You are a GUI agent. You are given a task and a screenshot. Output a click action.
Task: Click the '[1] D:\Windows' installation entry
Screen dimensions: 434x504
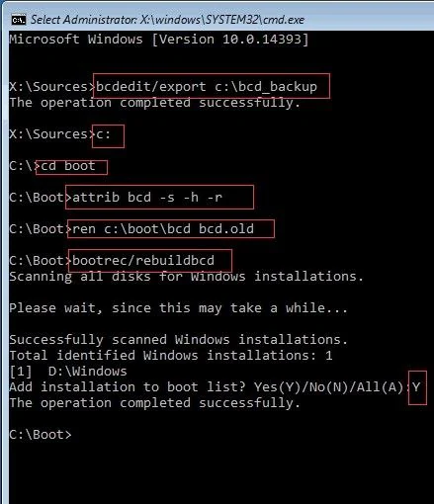click(68, 372)
